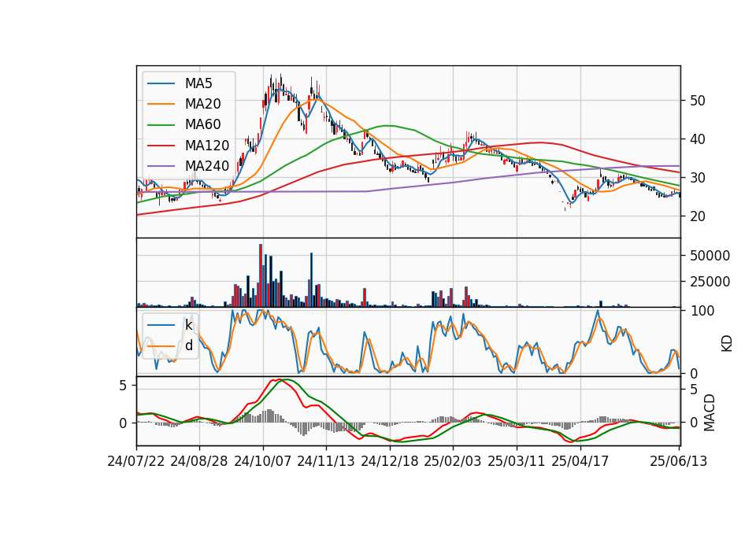
Task: Click the 24/08/28 date axis label
Action: 199,461
